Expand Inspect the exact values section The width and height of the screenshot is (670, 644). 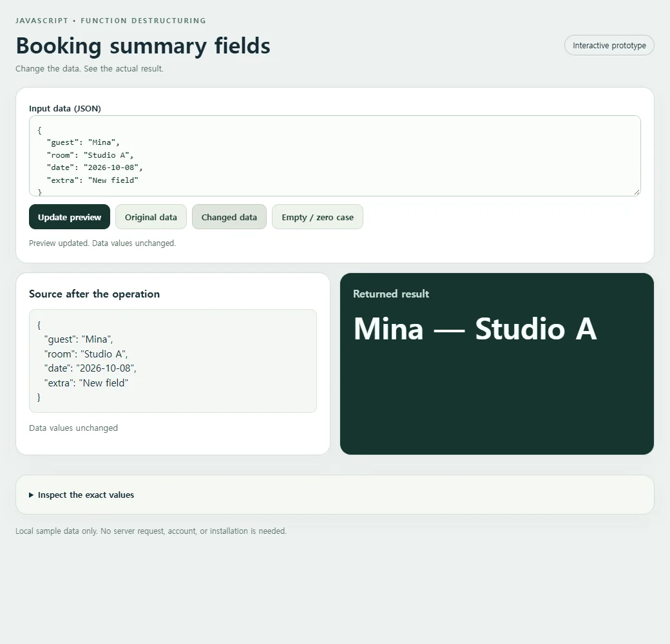click(x=82, y=495)
